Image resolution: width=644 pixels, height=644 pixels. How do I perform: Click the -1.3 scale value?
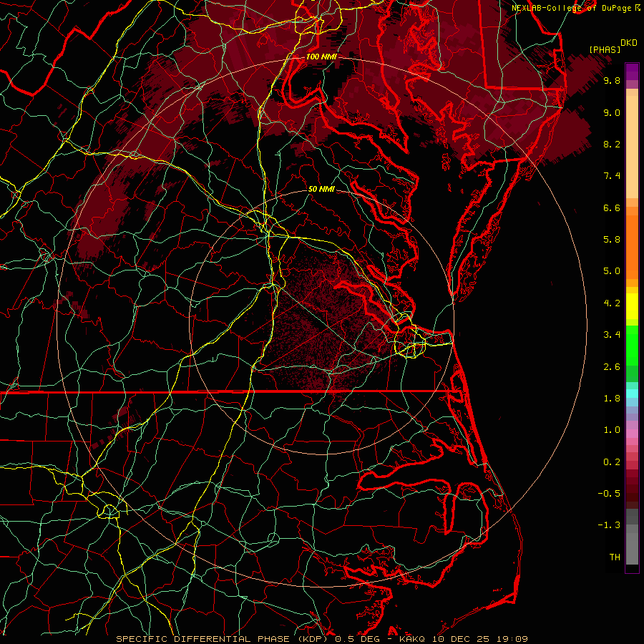[x=609, y=525]
